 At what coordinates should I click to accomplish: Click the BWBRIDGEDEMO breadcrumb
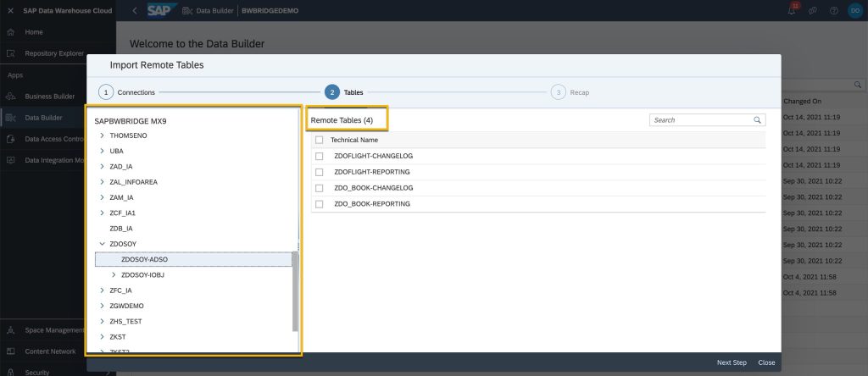(270, 10)
